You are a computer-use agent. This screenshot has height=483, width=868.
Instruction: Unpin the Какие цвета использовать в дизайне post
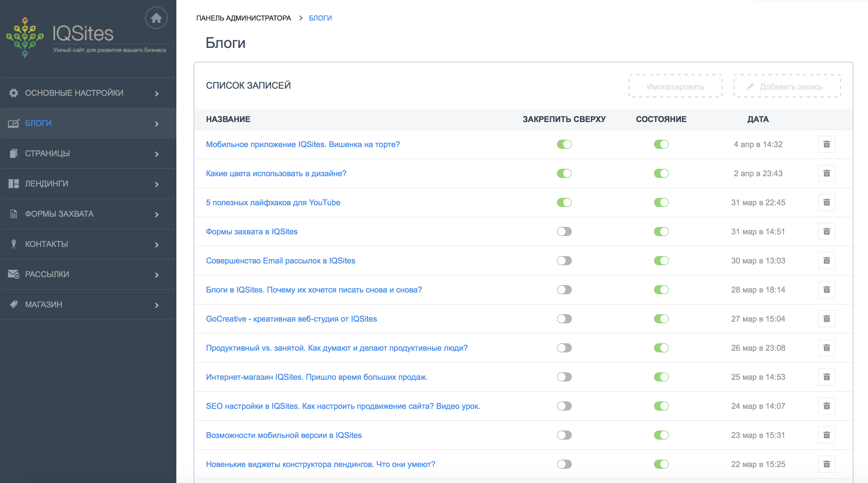pos(564,173)
